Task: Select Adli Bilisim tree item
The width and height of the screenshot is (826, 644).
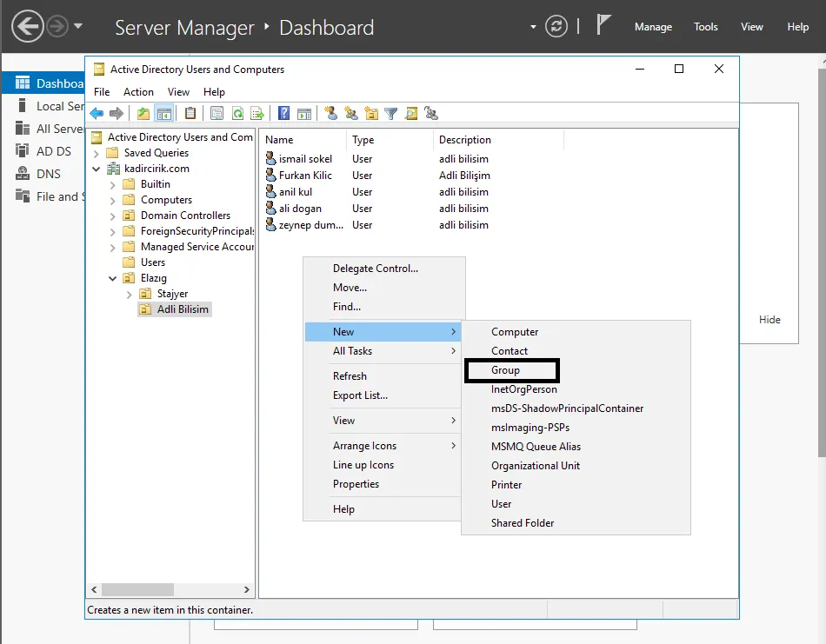Action: [175, 309]
